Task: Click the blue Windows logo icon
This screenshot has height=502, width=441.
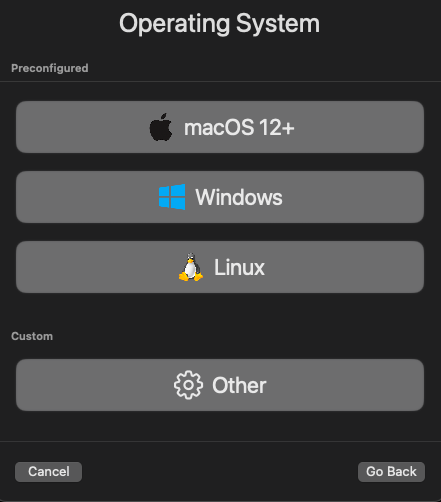Action: click(x=172, y=197)
